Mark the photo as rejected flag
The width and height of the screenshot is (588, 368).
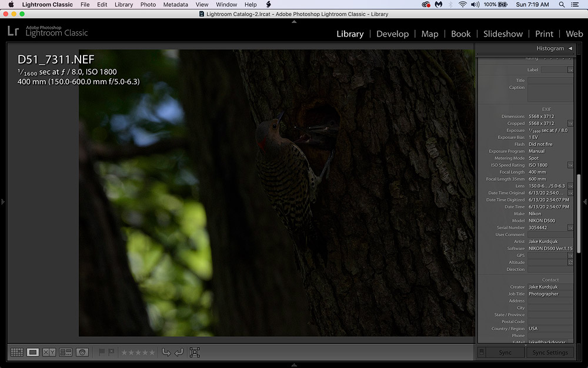111,352
